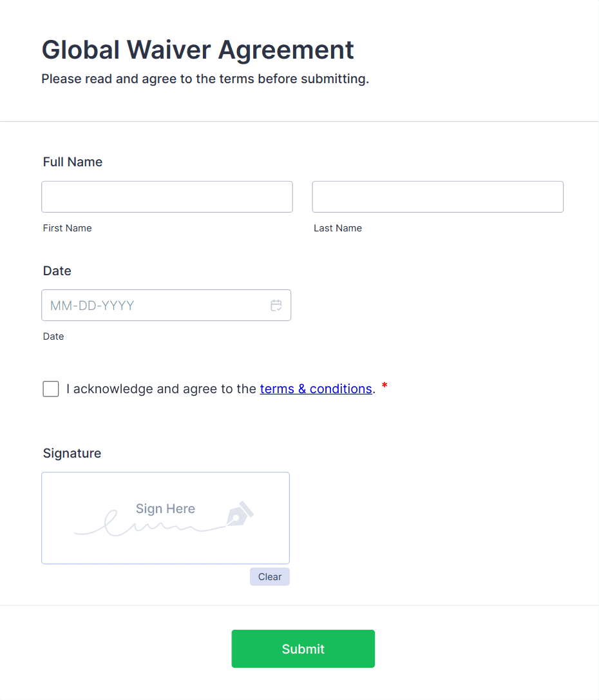Click the Global Waiver Agreement heading

pos(197,50)
